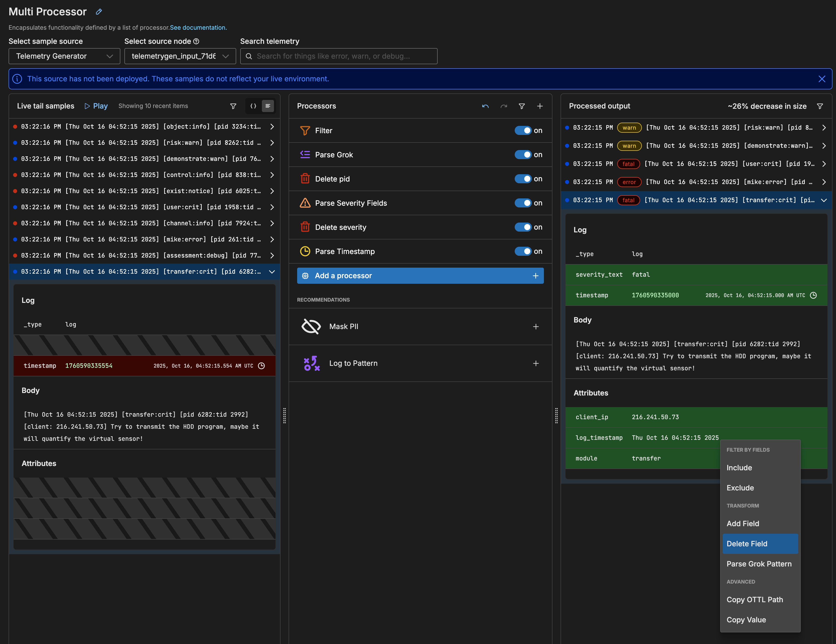Click the Add a processor button
Viewport: 836px width, 644px height.
point(420,275)
